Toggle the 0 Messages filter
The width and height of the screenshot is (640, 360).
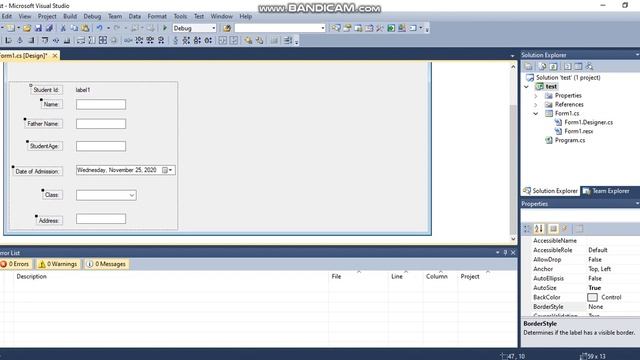(106, 264)
